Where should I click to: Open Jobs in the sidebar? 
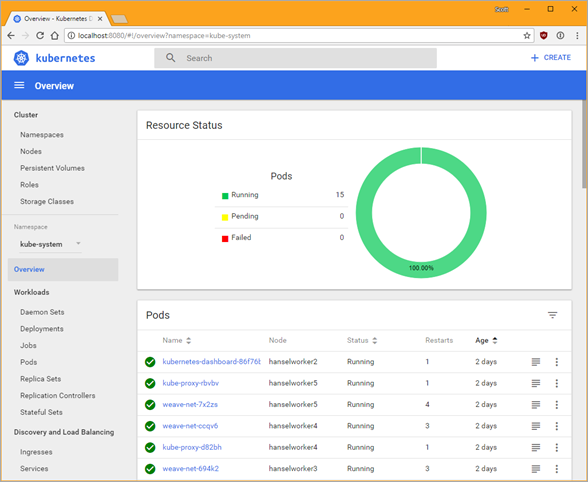[x=28, y=345]
